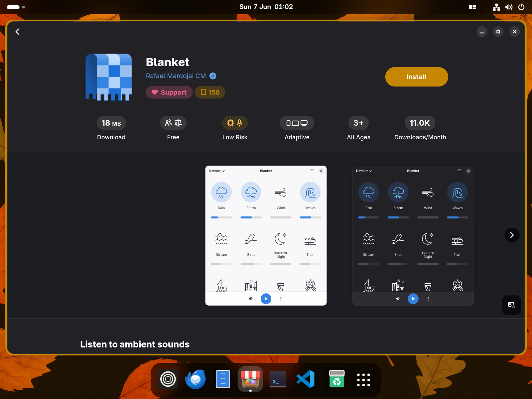The height and width of the screenshot is (399, 532).
Task: Install the Blanket app
Action: click(417, 77)
